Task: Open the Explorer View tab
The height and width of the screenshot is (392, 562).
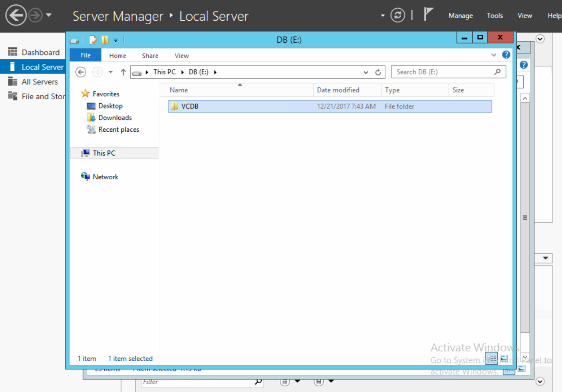Action: 182,56
